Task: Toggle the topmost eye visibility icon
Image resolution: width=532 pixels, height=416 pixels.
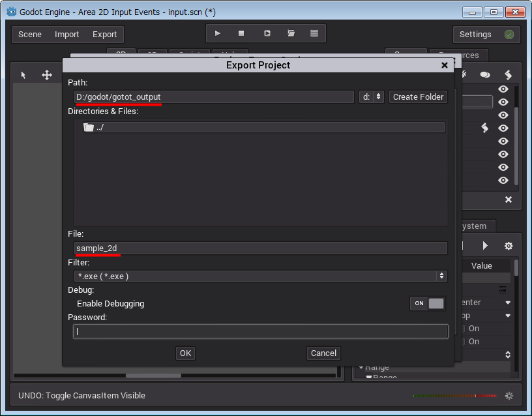Action: pyautogui.click(x=503, y=89)
